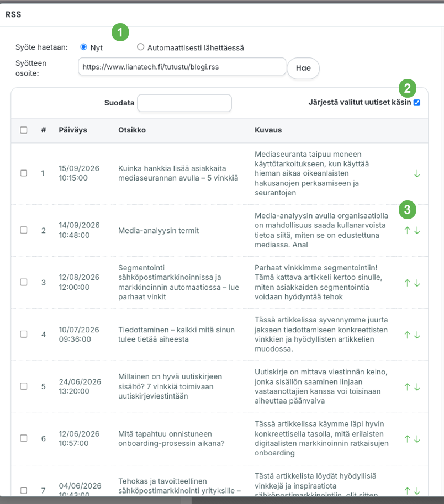Click into the 'Suodata' filter field
Image resolution: width=444 pixels, height=504 pixels.
coord(184,103)
